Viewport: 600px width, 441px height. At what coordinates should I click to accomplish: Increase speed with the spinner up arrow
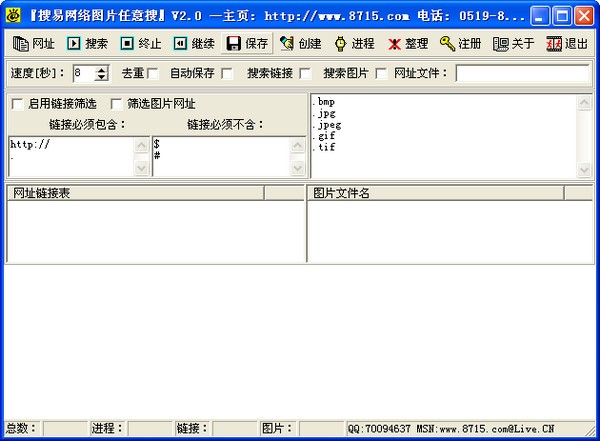[101, 70]
